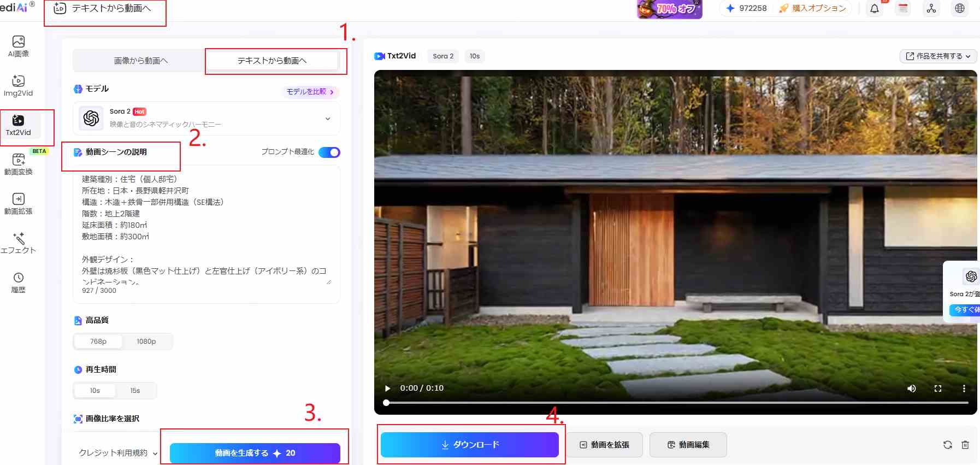This screenshot has height=465, width=980.
Task: Enter fullscreen video mode
Action: [x=938, y=389]
